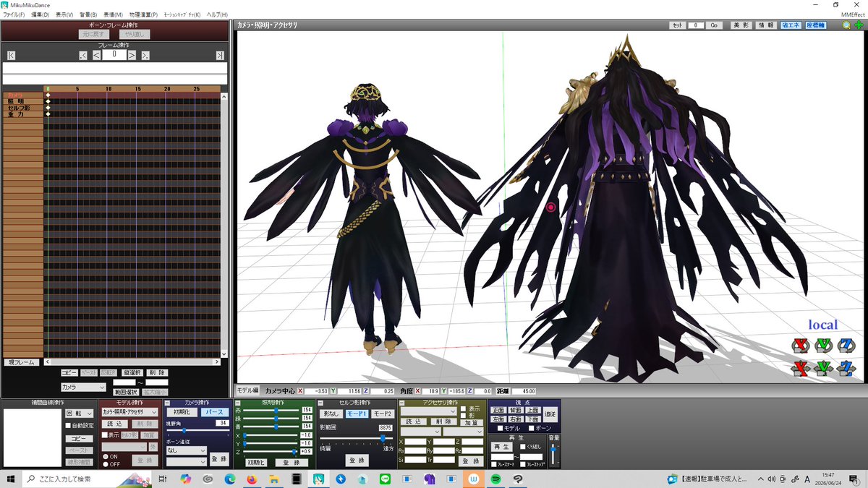Select モード1 shadow mode button
This screenshot has width=868, height=488.
click(x=357, y=414)
